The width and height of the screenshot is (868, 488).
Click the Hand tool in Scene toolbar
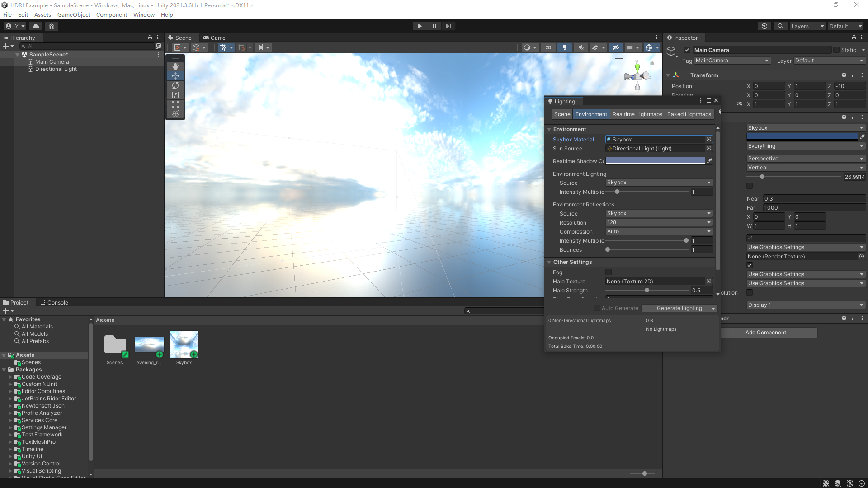point(175,66)
